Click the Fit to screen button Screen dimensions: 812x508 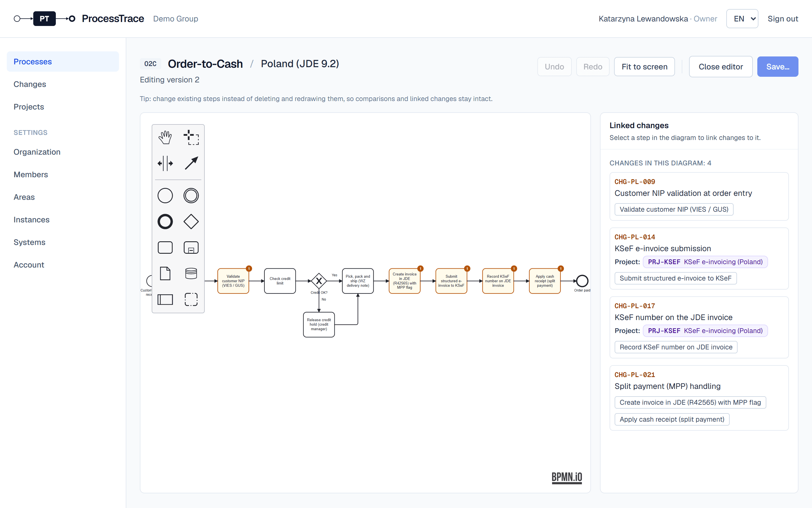644,67
